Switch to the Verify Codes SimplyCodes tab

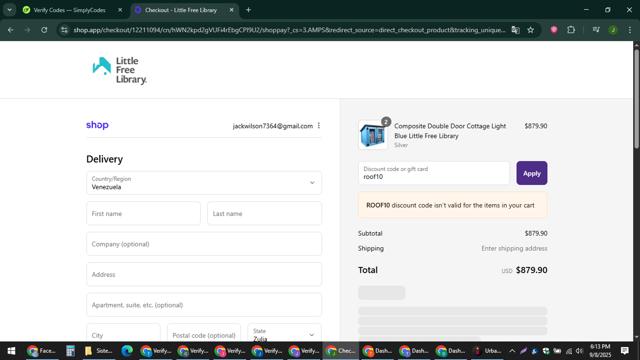[x=70, y=10]
